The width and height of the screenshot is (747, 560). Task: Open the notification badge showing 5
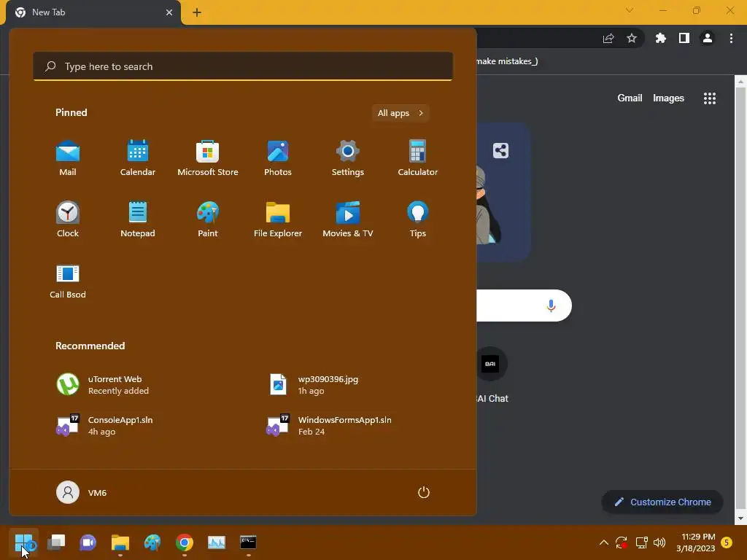(x=727, y=542)
